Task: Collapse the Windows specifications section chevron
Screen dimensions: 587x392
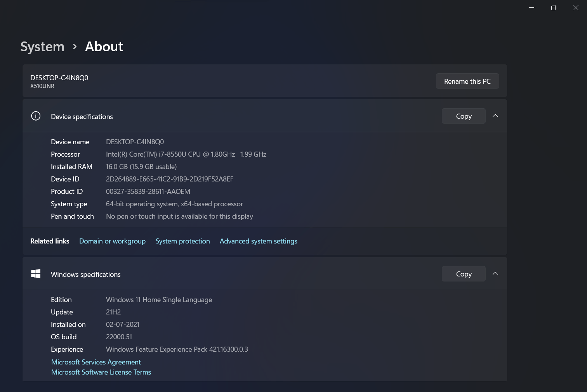Action: (x=495, y=274)
